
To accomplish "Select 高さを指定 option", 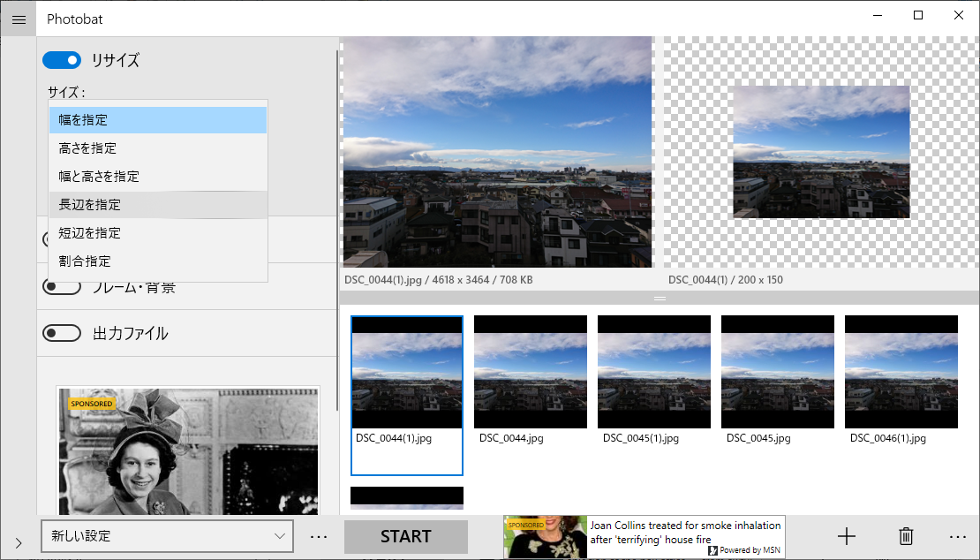I will [158, 148].
